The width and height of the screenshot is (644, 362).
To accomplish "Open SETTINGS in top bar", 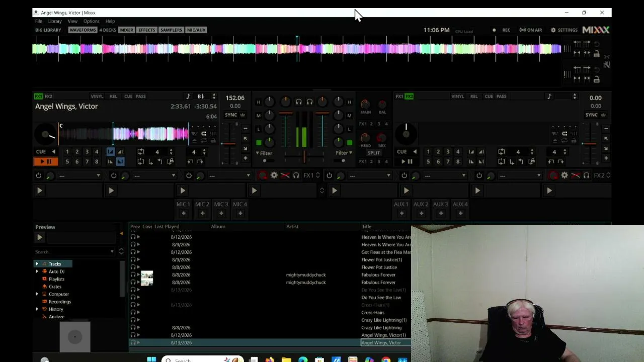I will pos(564,30).
